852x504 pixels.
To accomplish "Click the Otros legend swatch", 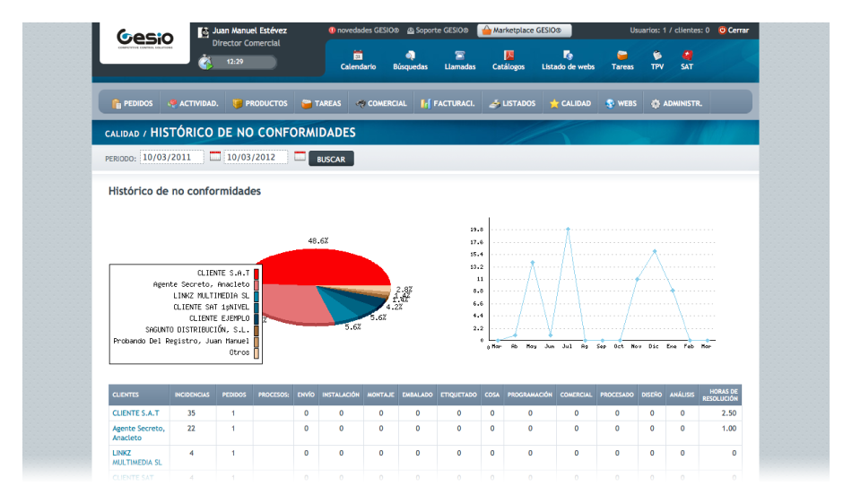I will click(x=256, y=352).
